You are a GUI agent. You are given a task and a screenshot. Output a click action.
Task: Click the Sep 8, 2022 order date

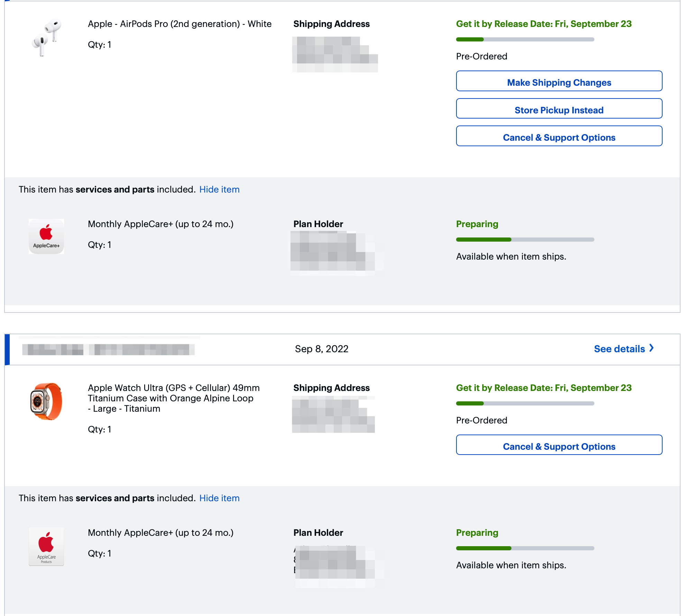coord(321,349)
